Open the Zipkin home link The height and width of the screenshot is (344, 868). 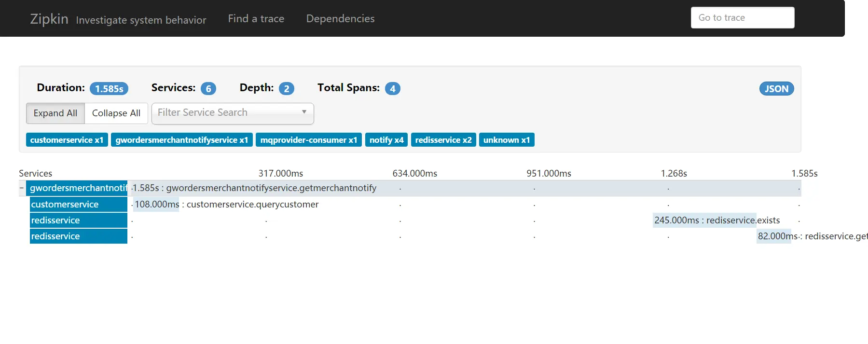click(49, 19)
